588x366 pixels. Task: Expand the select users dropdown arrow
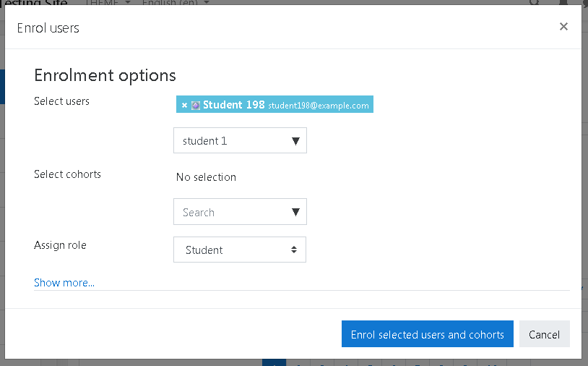click(295, 141)
